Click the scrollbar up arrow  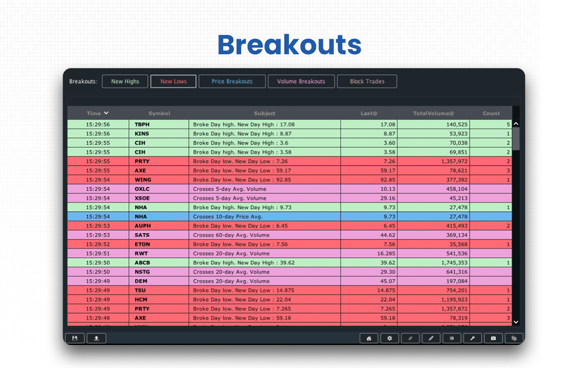point(516,124)
